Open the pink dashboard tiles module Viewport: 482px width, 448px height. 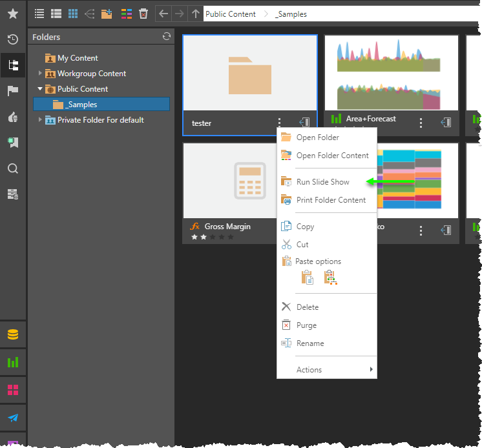pyautogui.click(x=13, y=390)
